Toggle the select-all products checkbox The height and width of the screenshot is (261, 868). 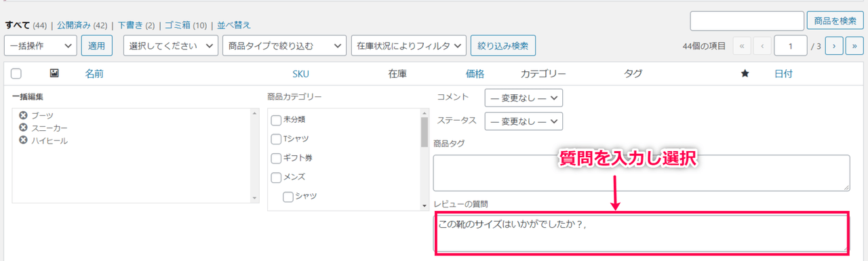(x=16, y=73)
